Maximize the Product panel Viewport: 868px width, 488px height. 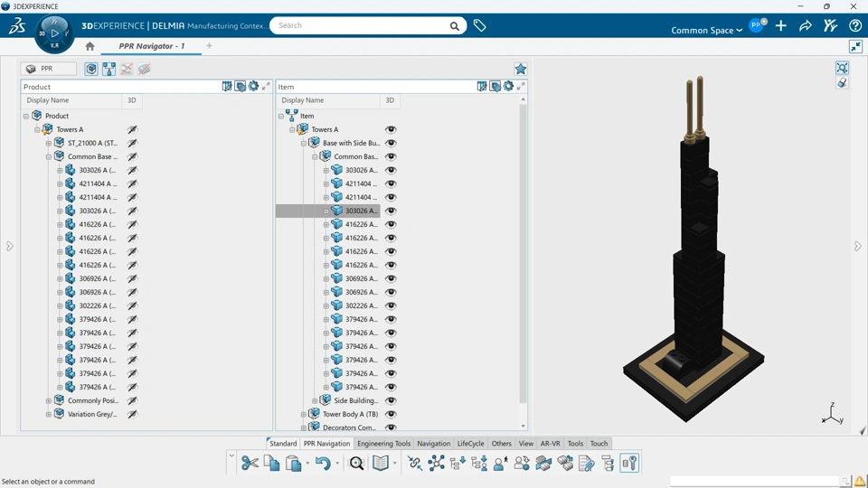(266, 87)
